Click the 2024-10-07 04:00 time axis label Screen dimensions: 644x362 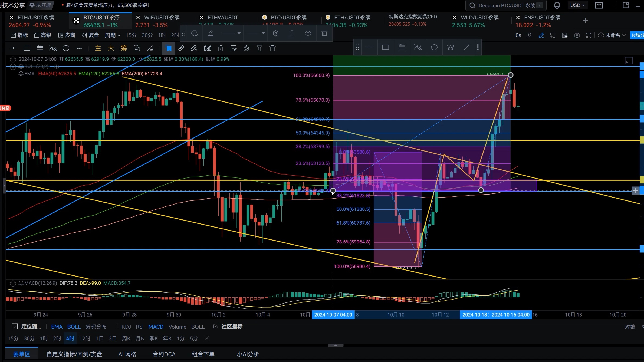coord(333,315)
